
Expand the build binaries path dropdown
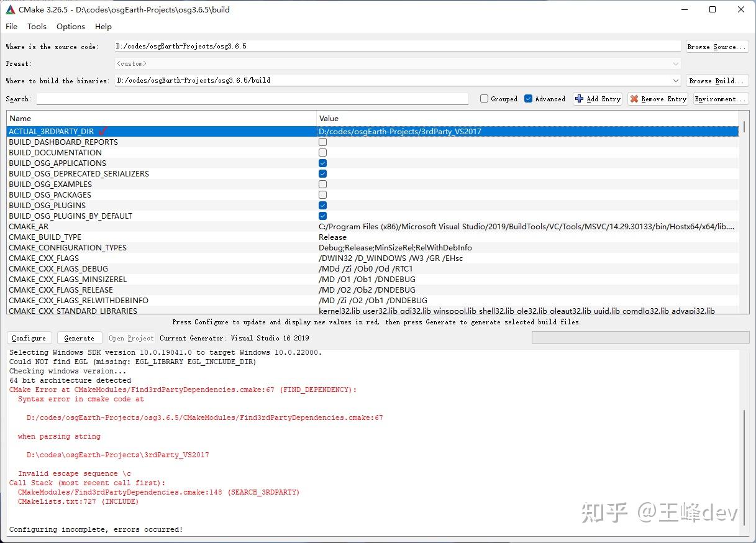[676, 81]
